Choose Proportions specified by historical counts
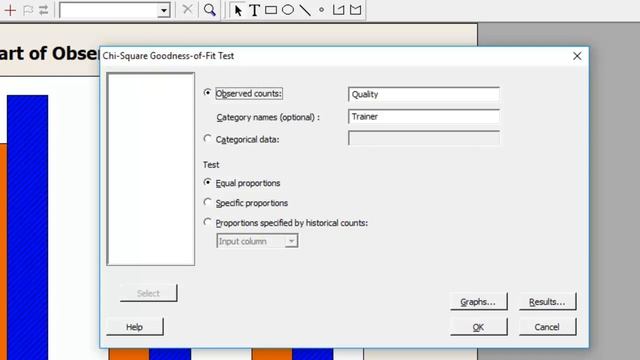The image size is (640, 360). pyautogui.click(x=207, y=222)
